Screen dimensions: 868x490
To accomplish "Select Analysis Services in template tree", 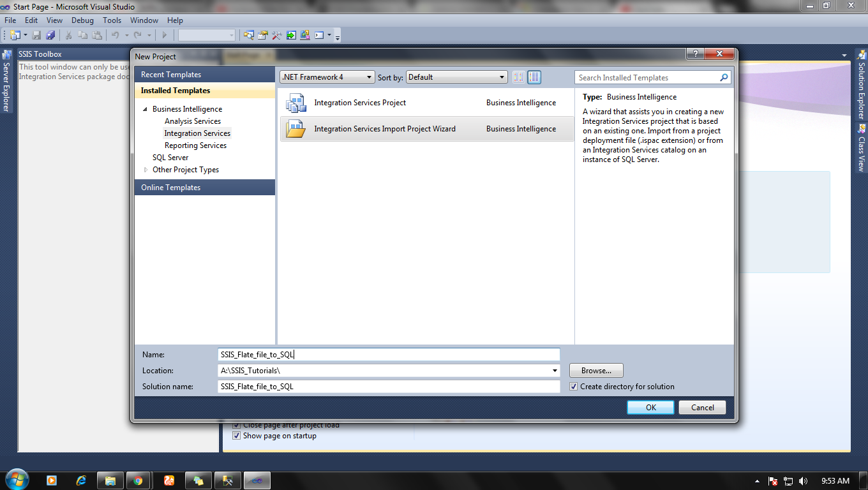I will point(193,121).
